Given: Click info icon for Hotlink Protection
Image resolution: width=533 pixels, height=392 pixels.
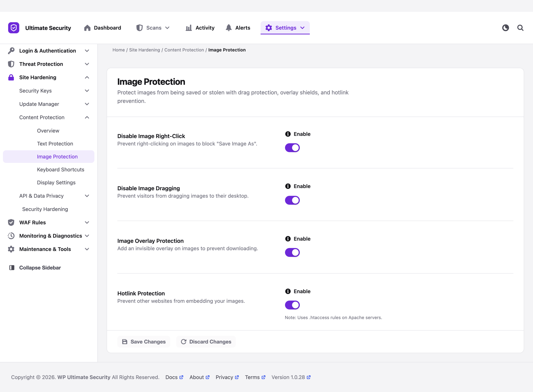Looking at the screenshot, I should coord(288,291).
